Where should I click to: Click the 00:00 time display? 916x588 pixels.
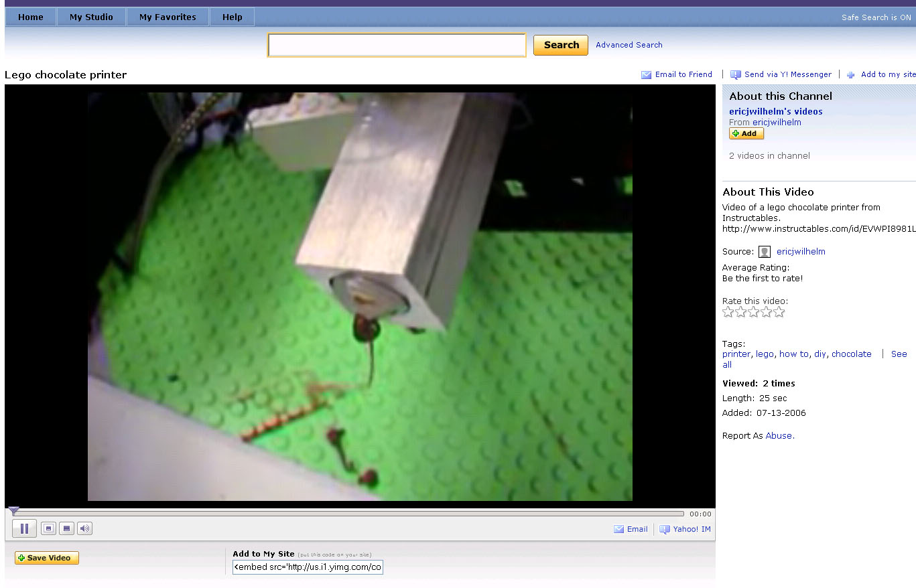coord(700,514)
